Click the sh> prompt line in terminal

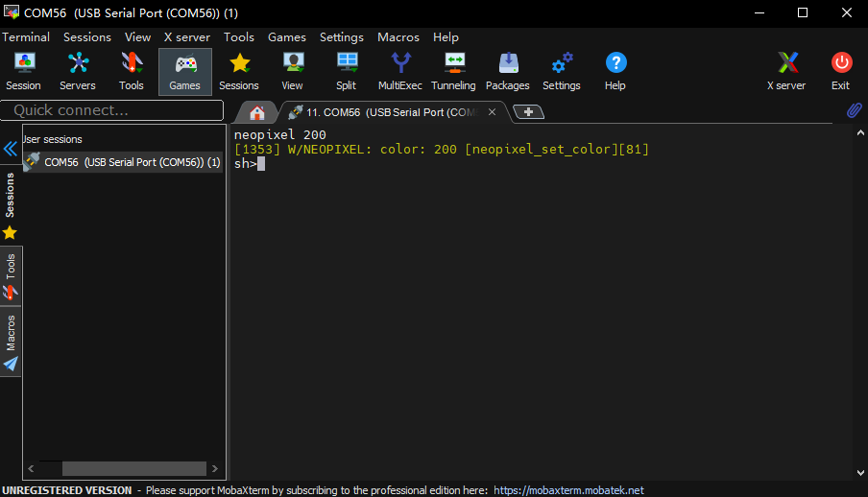tap(249, 163)
